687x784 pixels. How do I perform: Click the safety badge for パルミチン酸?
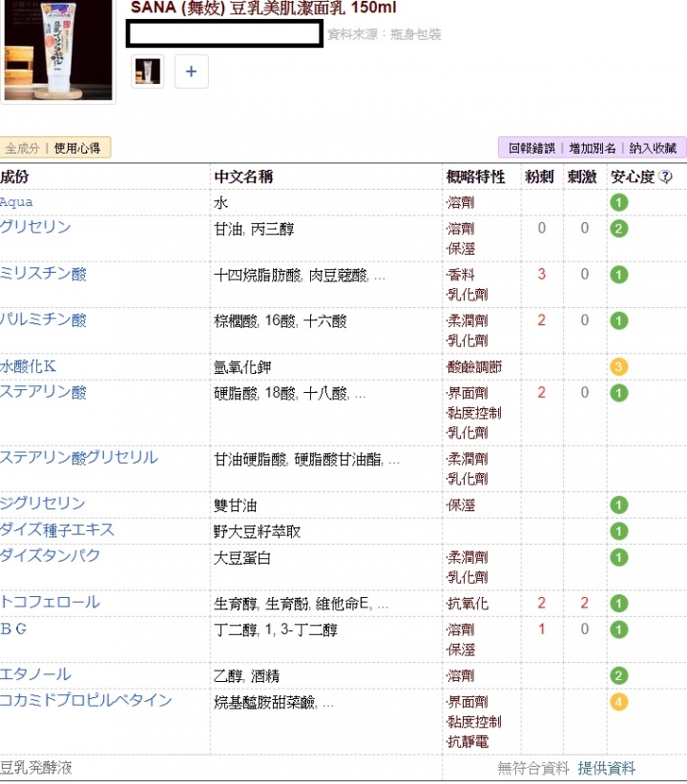click(x=619, y=320)
